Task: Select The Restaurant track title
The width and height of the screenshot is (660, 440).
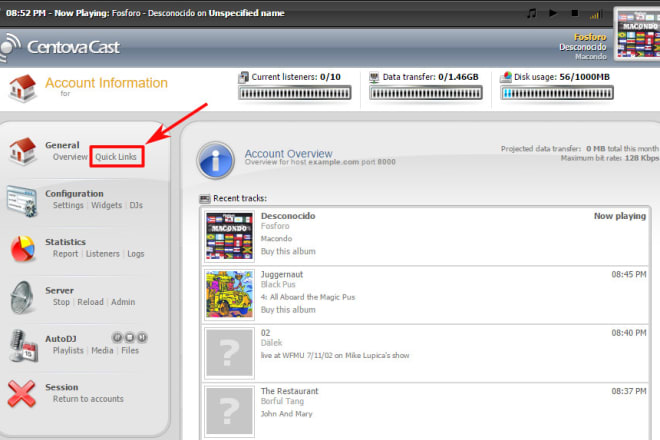Action: click(x=290, y=391)
